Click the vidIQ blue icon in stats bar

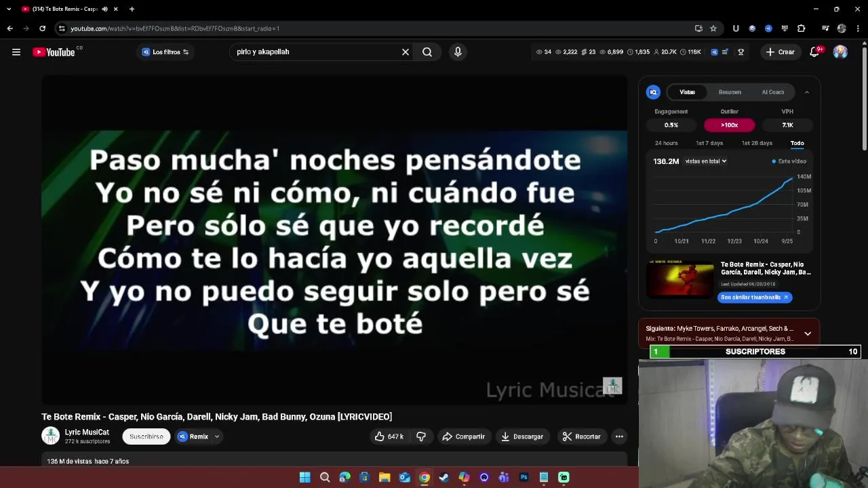click(714, 52)
